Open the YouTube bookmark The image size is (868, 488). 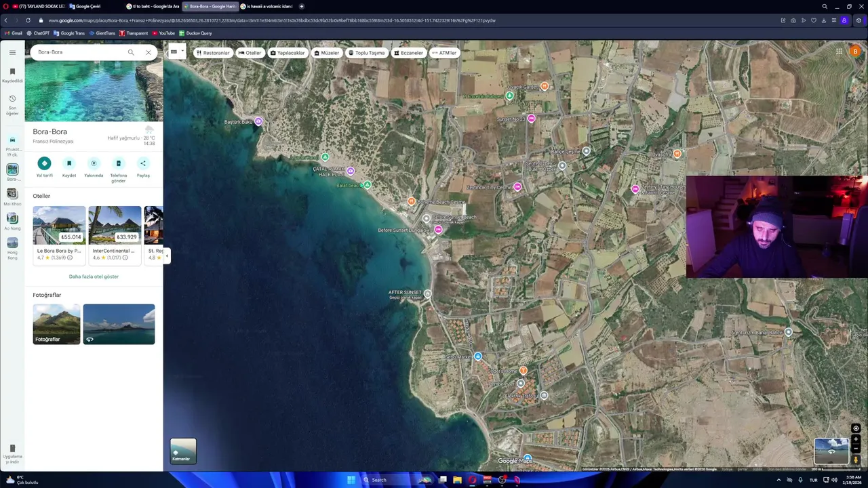pos(163,33)
